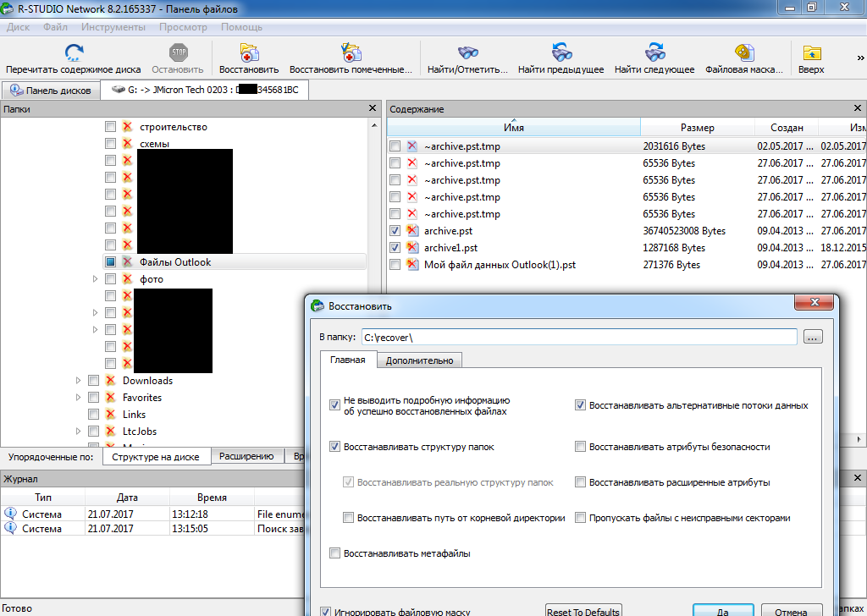Click the Восстановить recover toolbar icon

coord(250,52)
